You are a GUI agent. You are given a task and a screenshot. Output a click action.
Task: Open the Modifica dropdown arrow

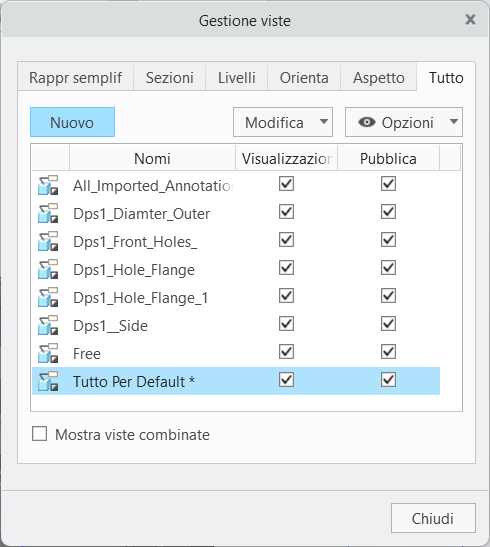pos(324,121)
